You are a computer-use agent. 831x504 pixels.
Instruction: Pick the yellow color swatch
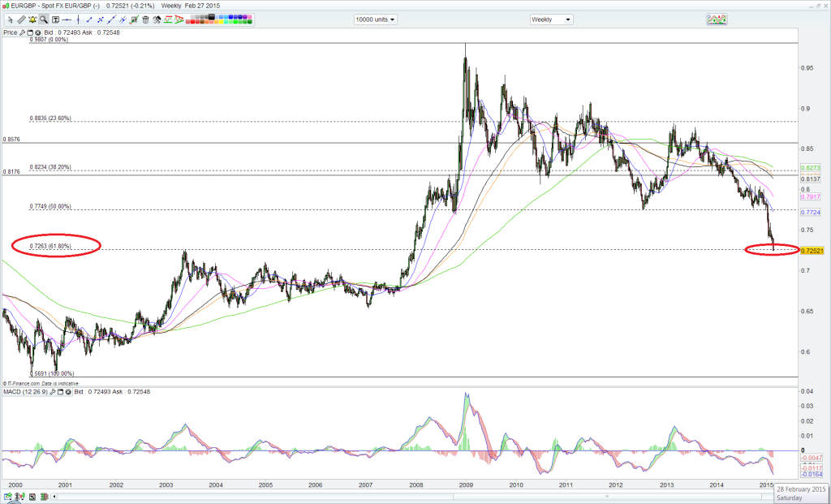(x=221, y=22)
